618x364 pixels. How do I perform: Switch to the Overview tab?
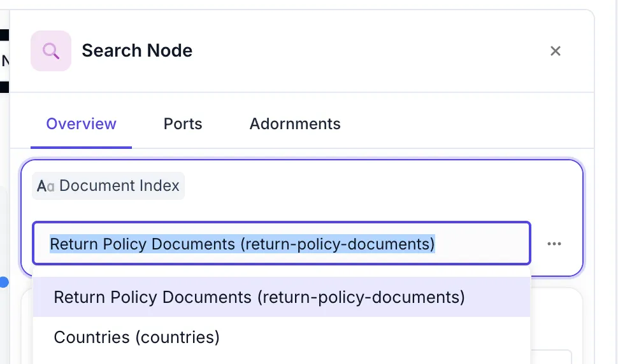pyautogui.click(x=81, y=124)
